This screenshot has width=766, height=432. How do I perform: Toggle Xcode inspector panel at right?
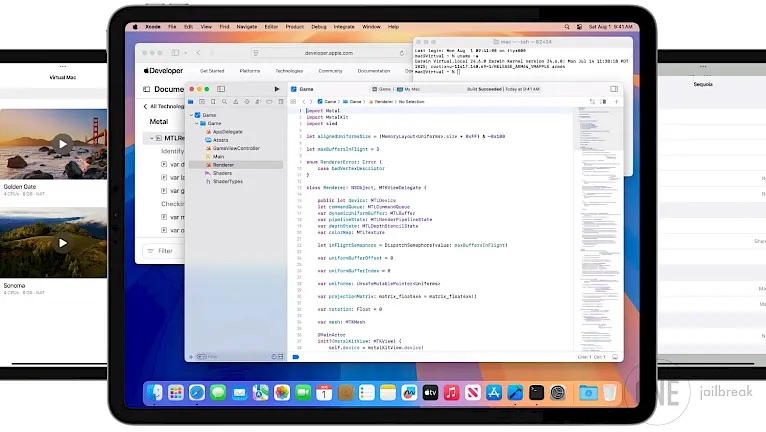[614, 89]
